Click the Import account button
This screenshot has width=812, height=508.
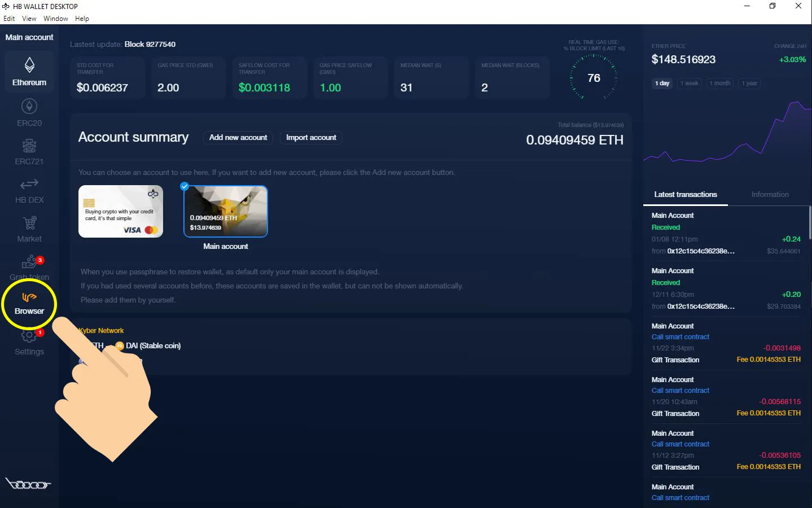pyautogui.click(x=310, y=137)
